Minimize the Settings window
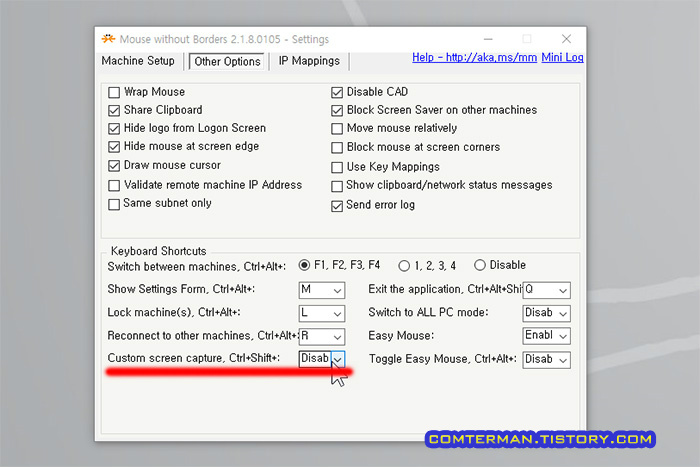The width and height of the screenshot is (700, 467). coord(488,39)
